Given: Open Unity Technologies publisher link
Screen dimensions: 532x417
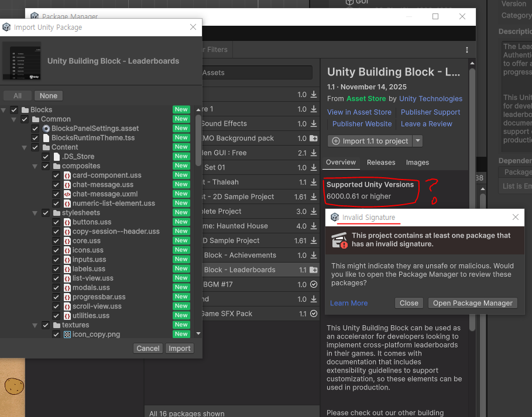Looking at the screenshot, I should coord(431,99).
